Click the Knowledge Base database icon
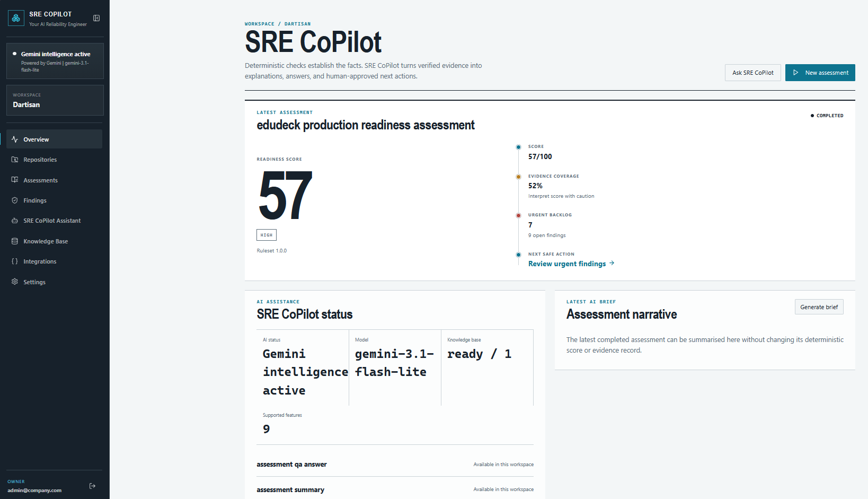Image resolution: width=868 pixels, height=499 pixels. [15, 241]
